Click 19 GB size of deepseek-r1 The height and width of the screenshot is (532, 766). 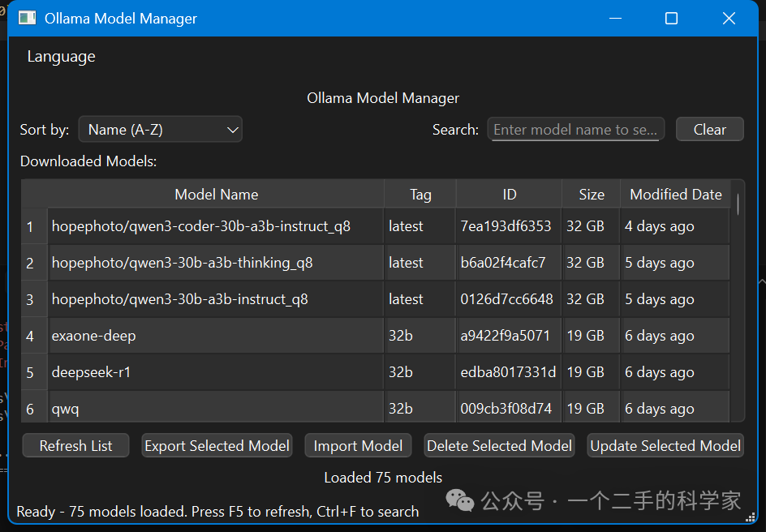pyautogui.click(x=591, y=372)
